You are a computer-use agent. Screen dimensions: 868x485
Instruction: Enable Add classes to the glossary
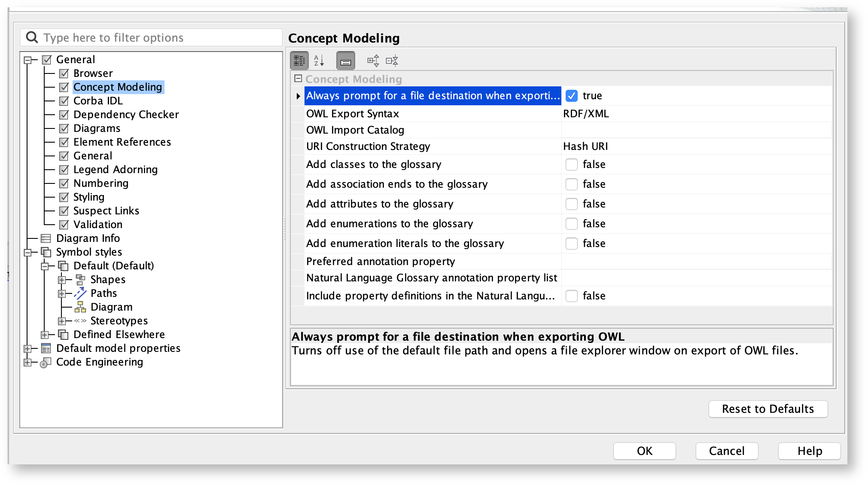(572, 164)
